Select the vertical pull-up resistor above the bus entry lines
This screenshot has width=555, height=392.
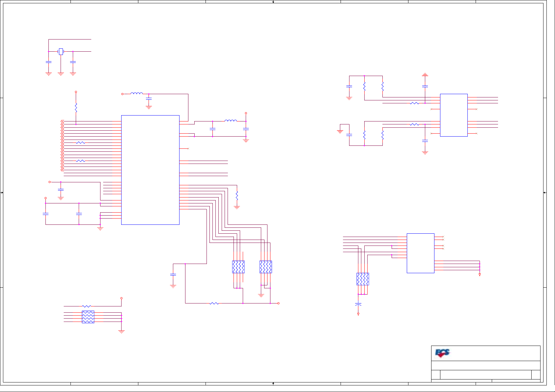point(76,108)
